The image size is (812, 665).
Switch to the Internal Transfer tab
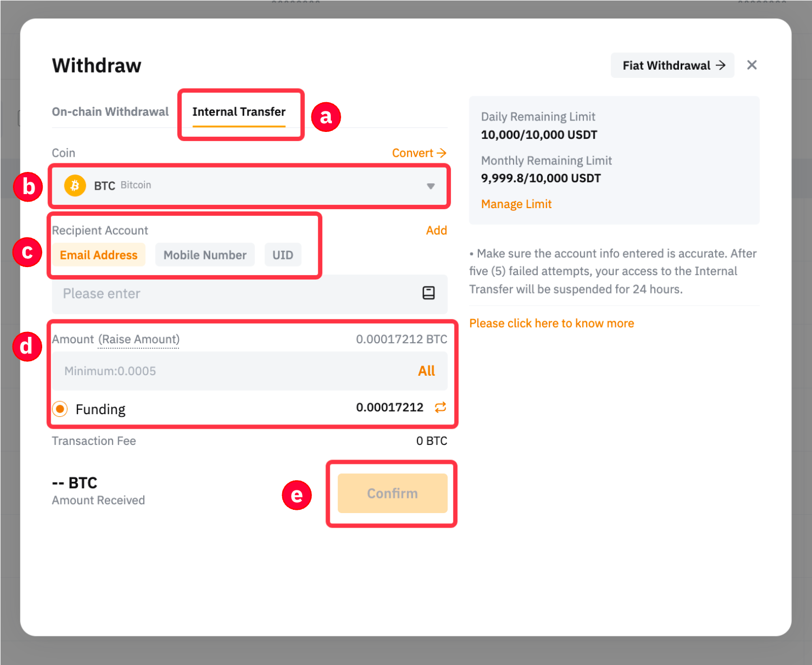239,112
